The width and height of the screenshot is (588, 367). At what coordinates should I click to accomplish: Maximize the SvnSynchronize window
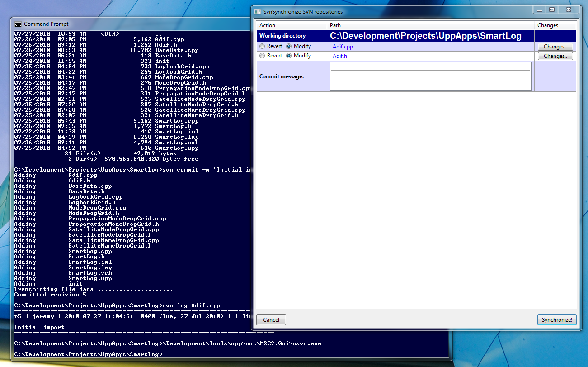tap(551, 10)
